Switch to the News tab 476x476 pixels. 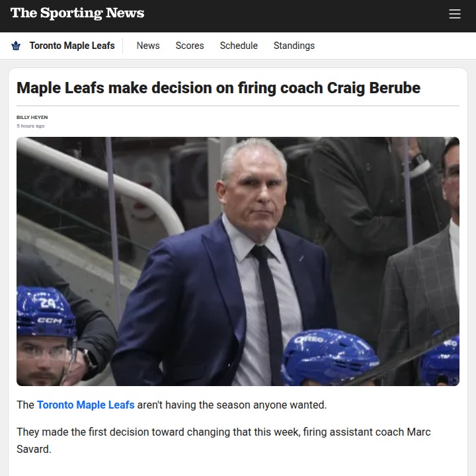coord(148,46)
